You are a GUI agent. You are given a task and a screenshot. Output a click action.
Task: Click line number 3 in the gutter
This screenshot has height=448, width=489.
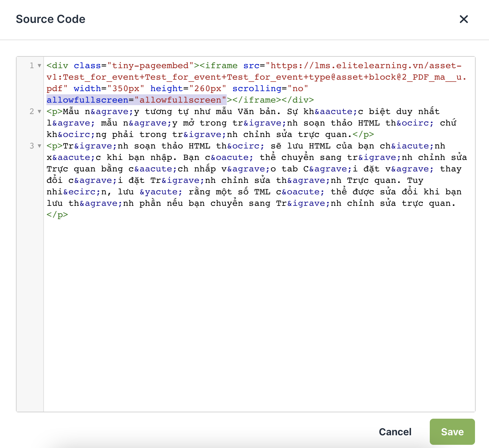tap(32, 146)
